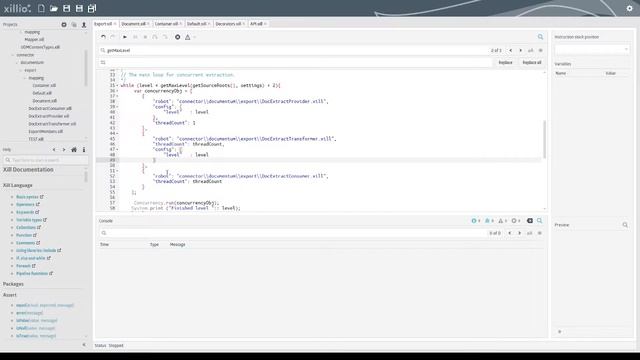Fold the while loop at line 35
The width and height of the screenshot is (640, 360).
[x=118, y=86]
